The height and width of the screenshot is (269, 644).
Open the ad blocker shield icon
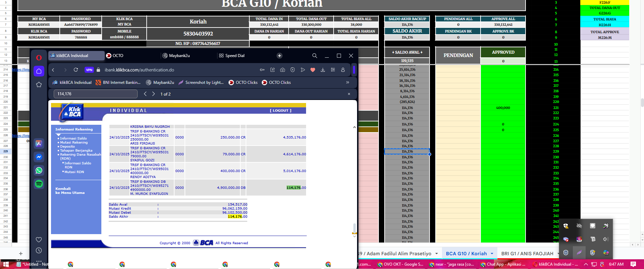(x=293, y=70)
